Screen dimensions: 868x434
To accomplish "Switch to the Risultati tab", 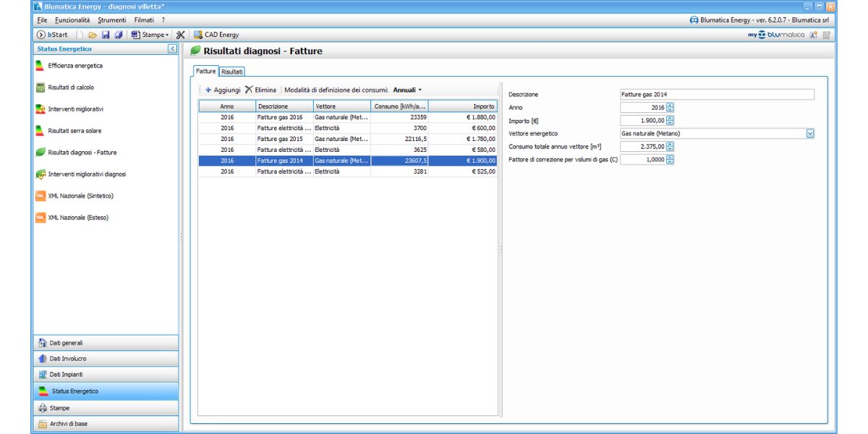I will [x=232, y=72].
